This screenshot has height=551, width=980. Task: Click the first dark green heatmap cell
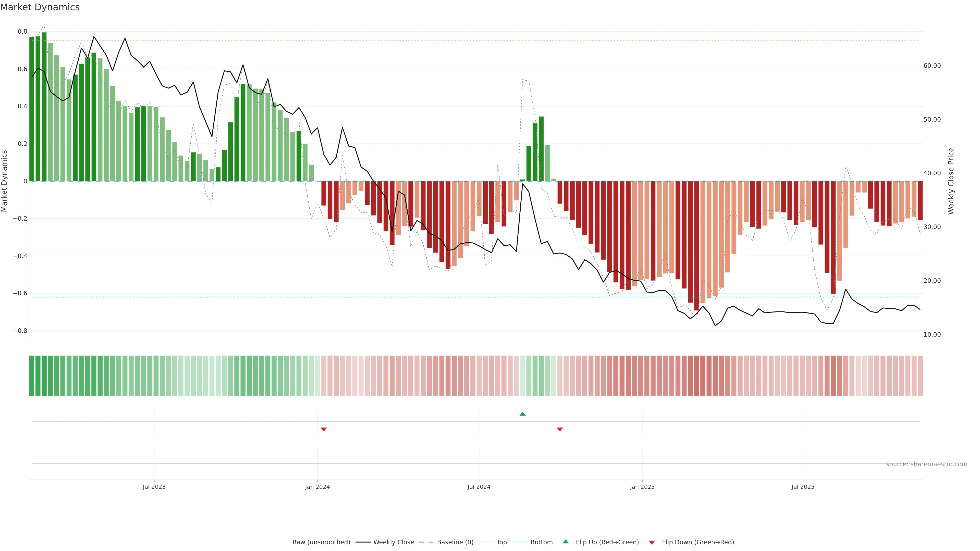32,375
